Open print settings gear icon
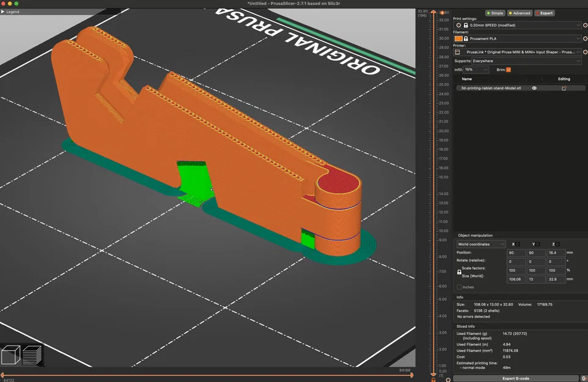The height and width of the screenshot is (382, 588). click(x=584, y=25)
